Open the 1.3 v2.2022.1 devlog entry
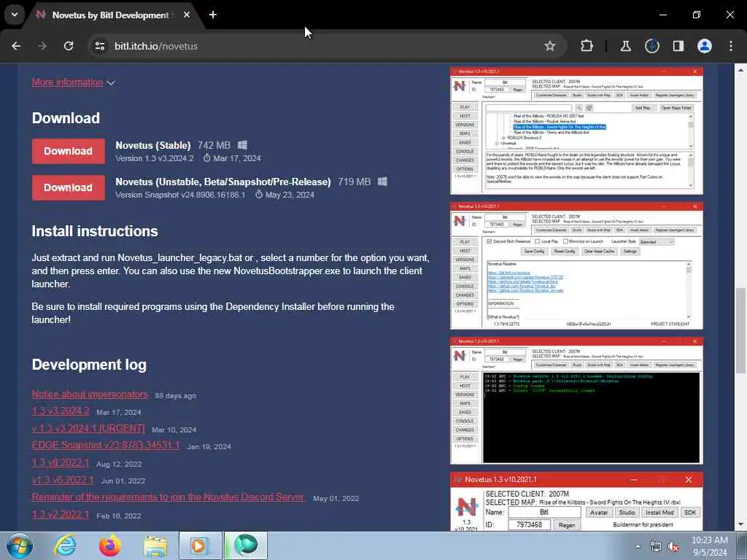Image resolution: width=747 pixels, height=560 pixels. click(x=61, y=515)
